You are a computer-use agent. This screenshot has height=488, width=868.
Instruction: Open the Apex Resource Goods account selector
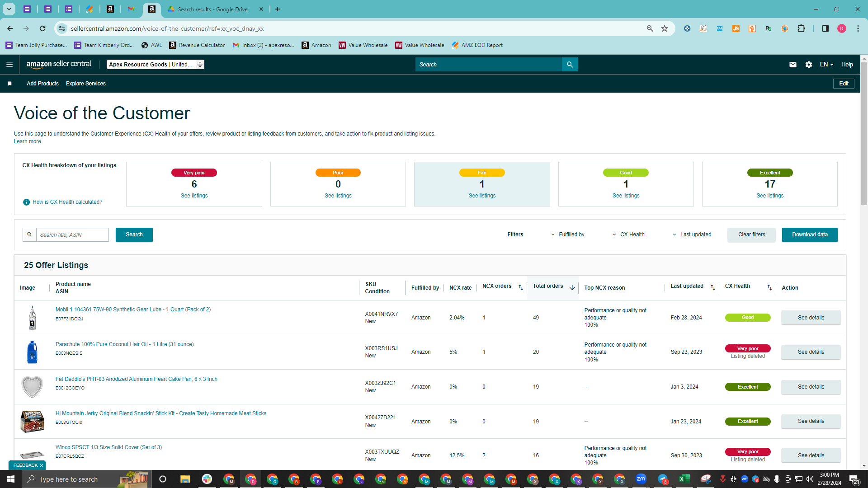[156, 65]
